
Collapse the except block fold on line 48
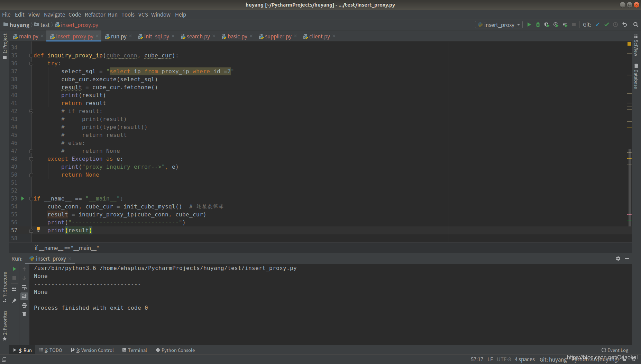pos(31,159)
